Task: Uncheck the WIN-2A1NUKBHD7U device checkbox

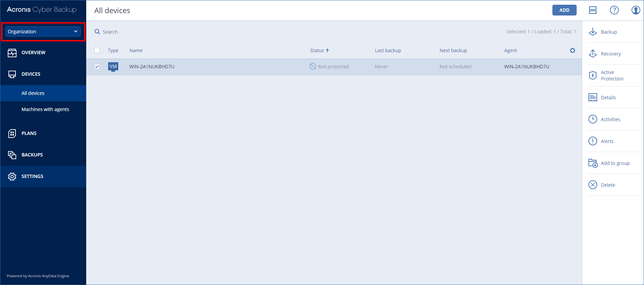Action: coord(97,67)
